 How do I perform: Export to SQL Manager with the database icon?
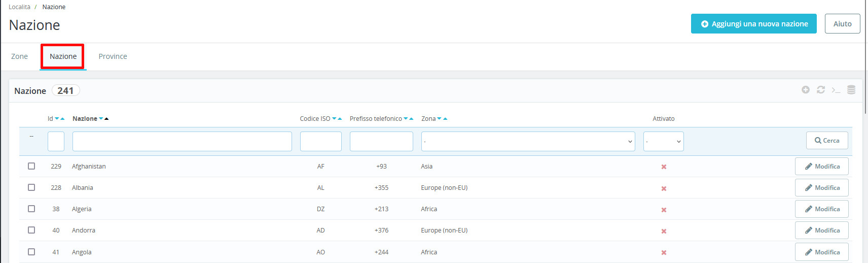851,90
